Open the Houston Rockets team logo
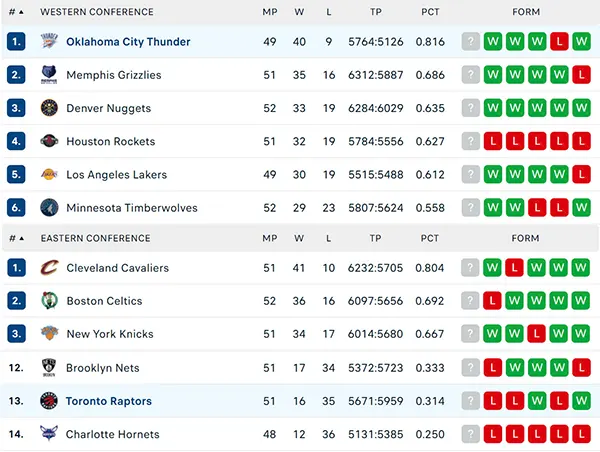The width and height of the screenshot is (600, 452). (49, 141)
